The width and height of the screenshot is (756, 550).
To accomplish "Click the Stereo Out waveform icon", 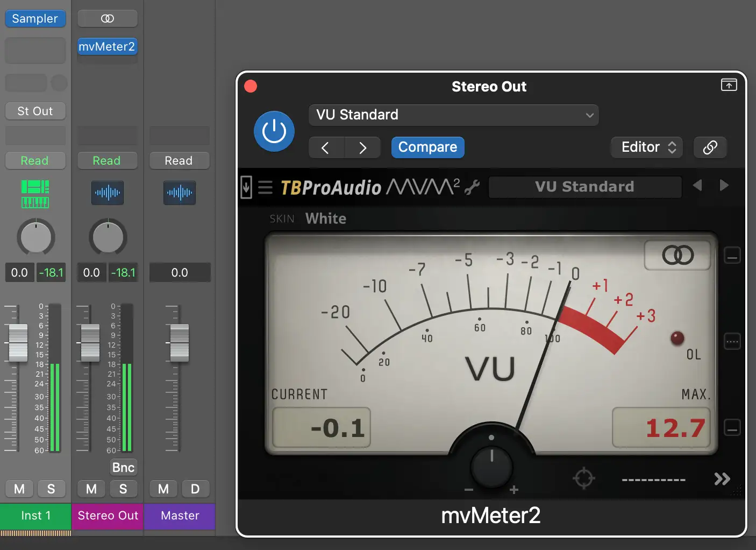I will point(108,193).
